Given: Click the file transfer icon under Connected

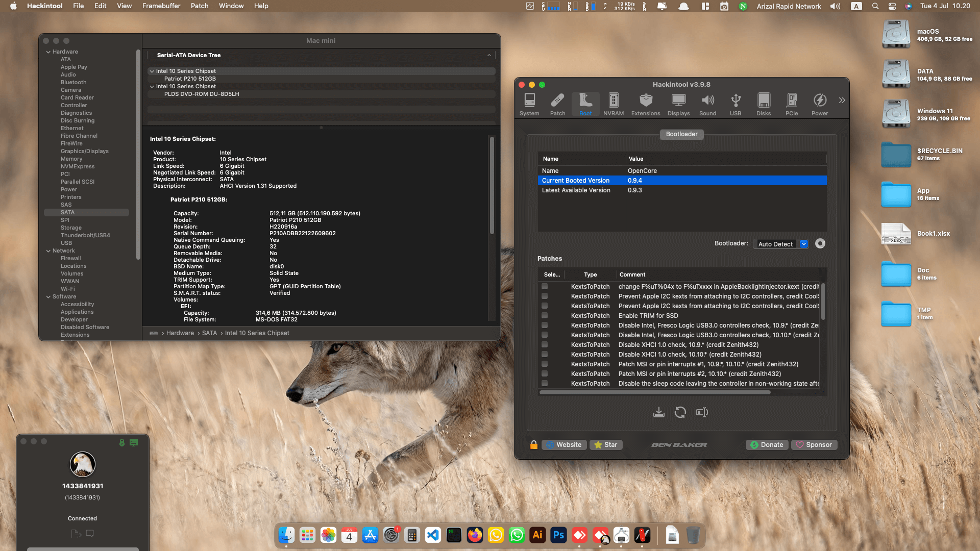Looking at the screenshot, I should coord(76,534).
